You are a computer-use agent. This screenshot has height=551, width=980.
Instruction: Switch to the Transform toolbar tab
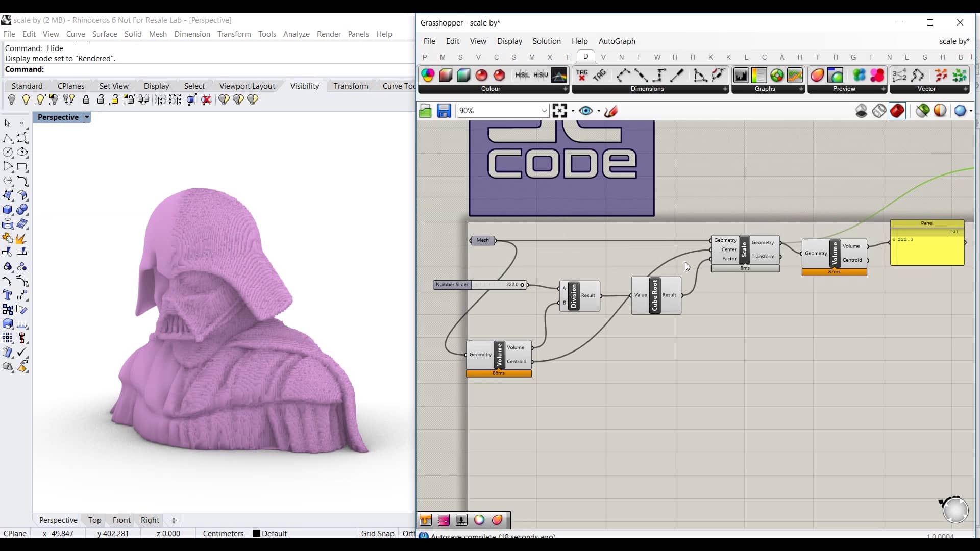351,86
